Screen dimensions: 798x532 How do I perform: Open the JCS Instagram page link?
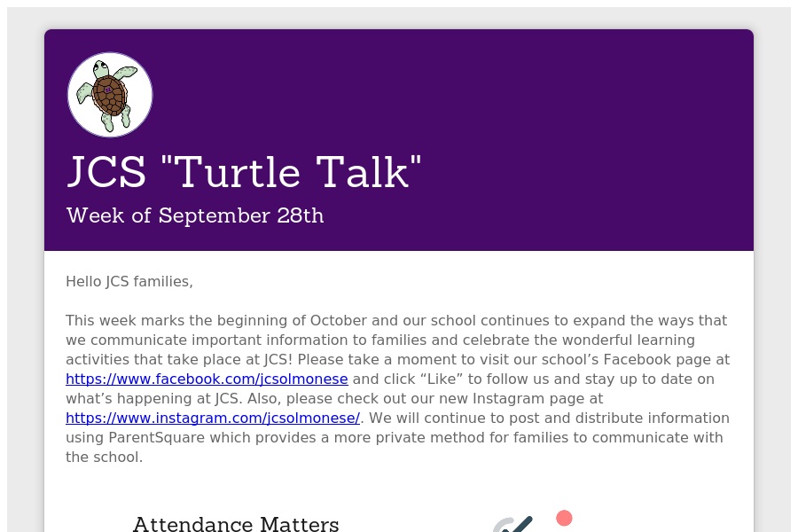tap(213, 419)
